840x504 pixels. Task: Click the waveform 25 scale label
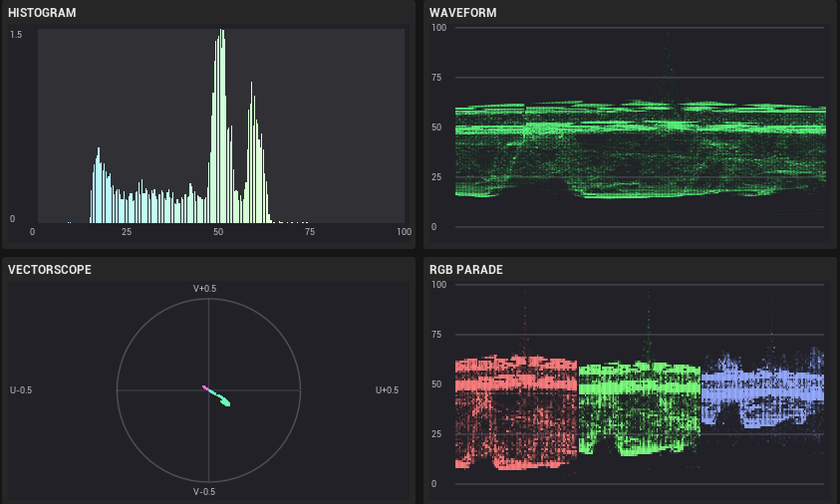pyautogui.click(x=436, y=177)
